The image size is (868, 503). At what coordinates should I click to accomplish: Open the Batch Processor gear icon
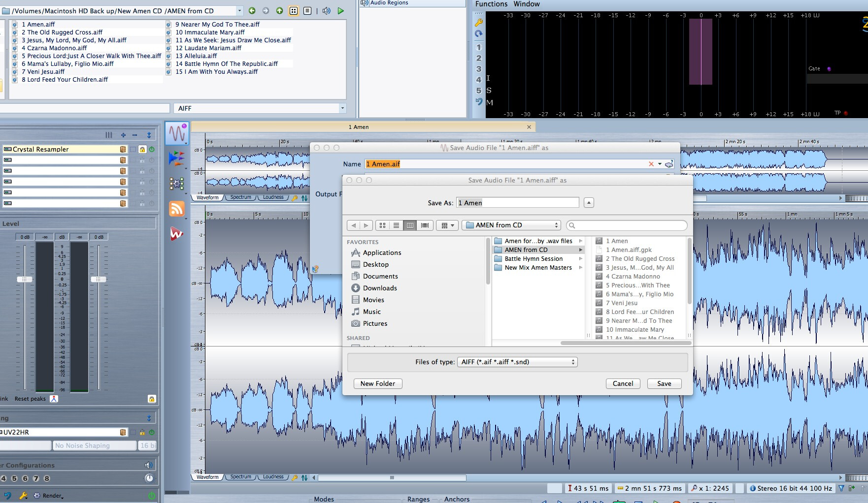pyautogui.click(x=177, y=184)
